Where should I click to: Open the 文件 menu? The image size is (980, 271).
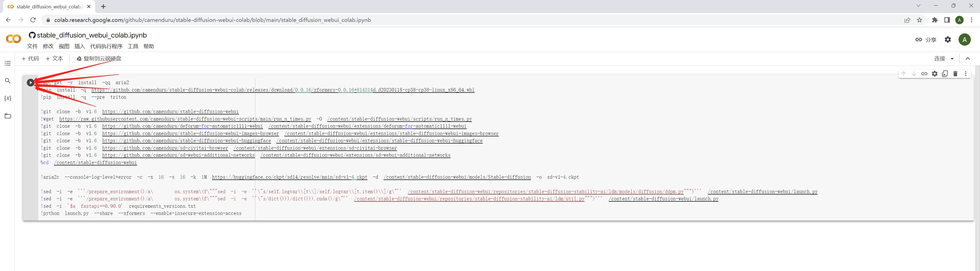tap(32, 46)
